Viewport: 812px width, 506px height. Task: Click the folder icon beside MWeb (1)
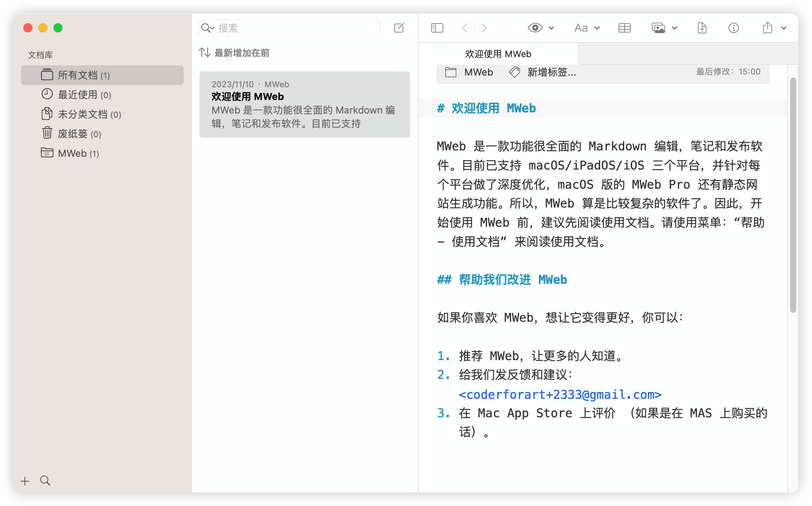[x=47, y=152]
